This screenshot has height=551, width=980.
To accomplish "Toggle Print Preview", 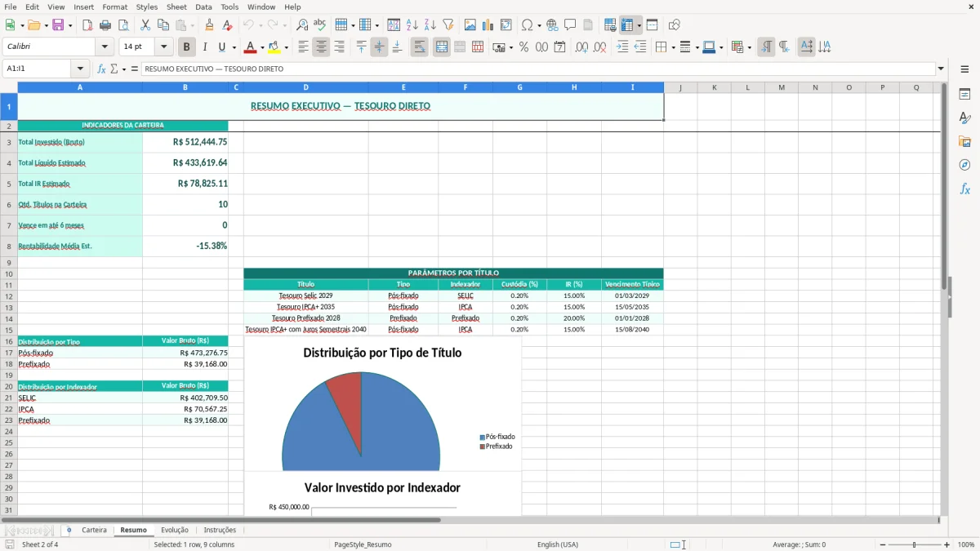I will [x=122, y=25].
